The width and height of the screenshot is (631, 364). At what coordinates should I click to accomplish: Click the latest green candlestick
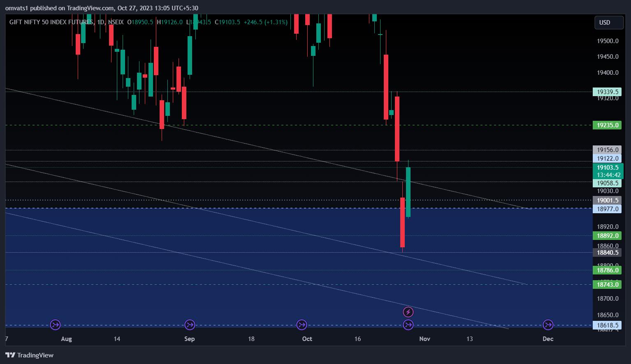click(x=408, y=192)
